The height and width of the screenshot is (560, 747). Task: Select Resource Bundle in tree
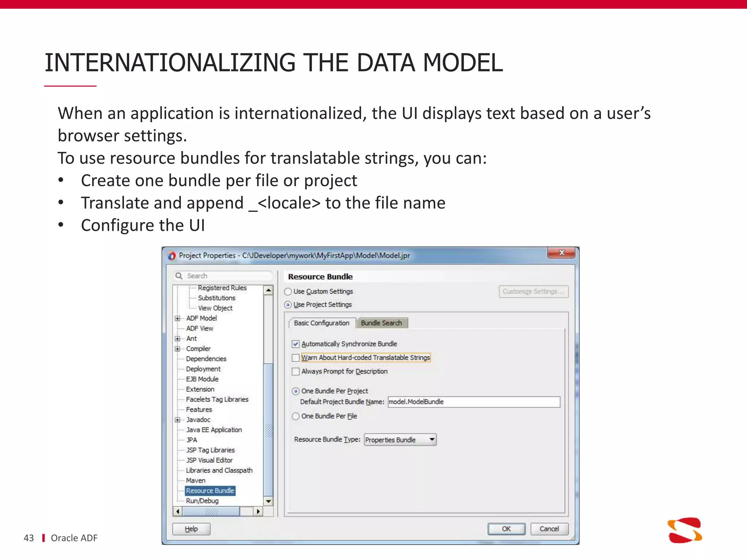[x=210, y=491]
